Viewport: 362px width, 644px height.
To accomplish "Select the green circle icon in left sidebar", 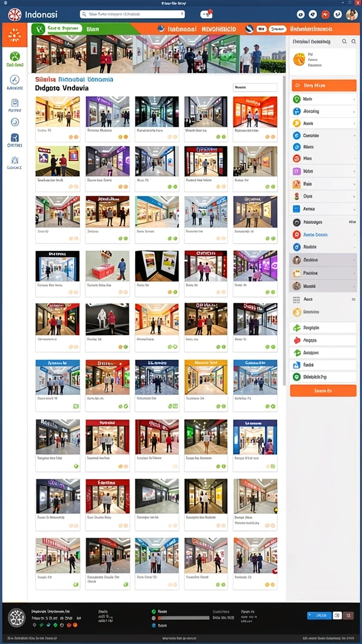I will (x=15, y=57).
